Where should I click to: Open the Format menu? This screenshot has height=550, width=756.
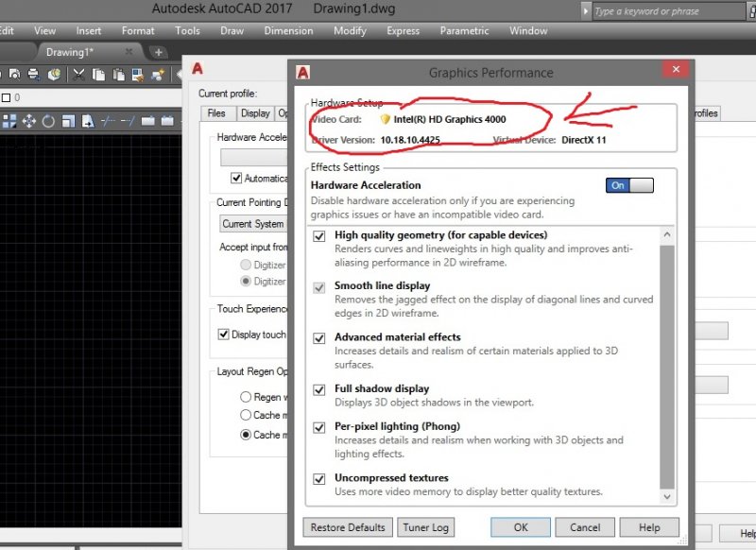(138, 31)
